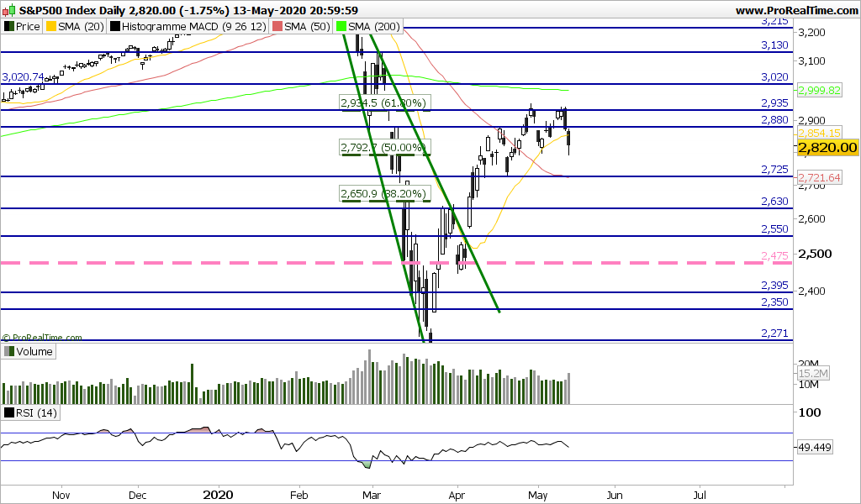Click the Jul time axis label

pos(700,496)
